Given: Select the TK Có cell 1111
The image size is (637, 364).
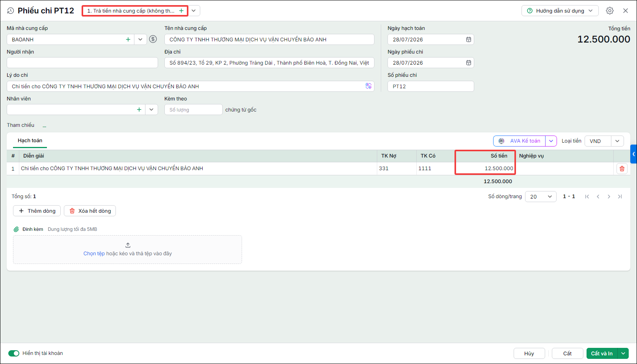Looking at the screenshot, I should [x=436, y=169].
